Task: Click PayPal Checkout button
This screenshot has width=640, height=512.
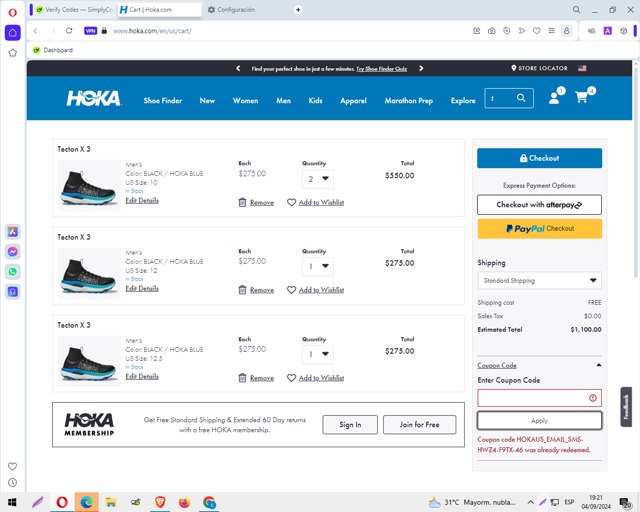Action: click(x=539, y=229)
